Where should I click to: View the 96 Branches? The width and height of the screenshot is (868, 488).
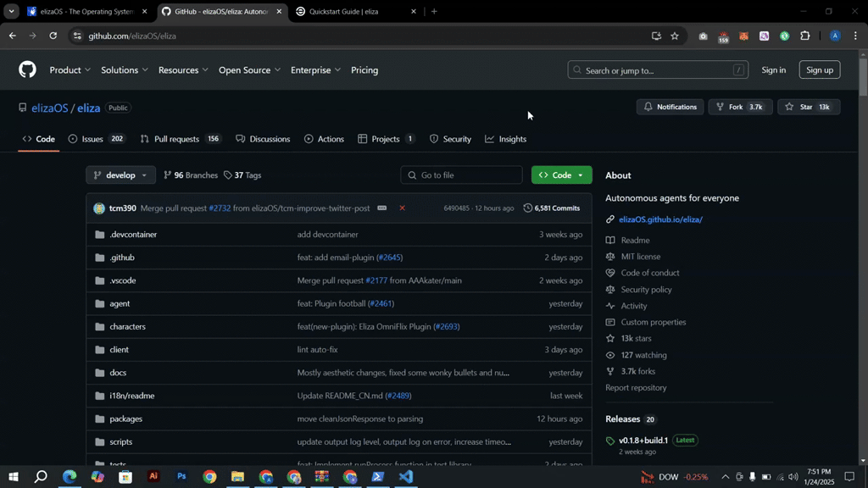pyautogui.click(x=191, y=175)
